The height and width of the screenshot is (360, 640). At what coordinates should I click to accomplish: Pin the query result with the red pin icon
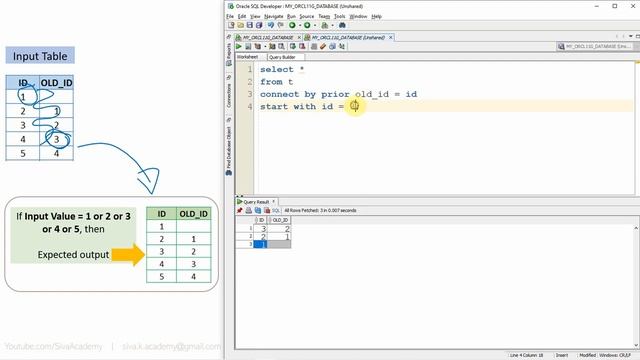[x=240, y=211]
